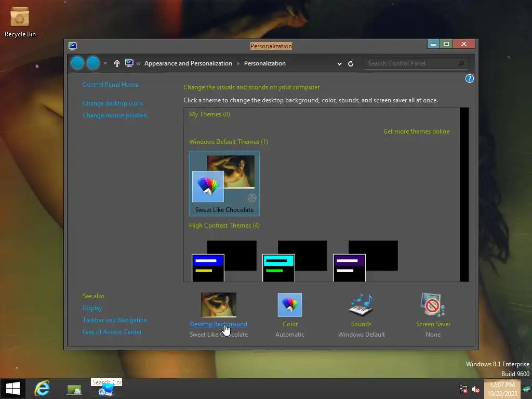The width and height of the screenshot is (532, 399).
Task: Click the Personalization breadcrumb segment
Action: pos(264,63)
